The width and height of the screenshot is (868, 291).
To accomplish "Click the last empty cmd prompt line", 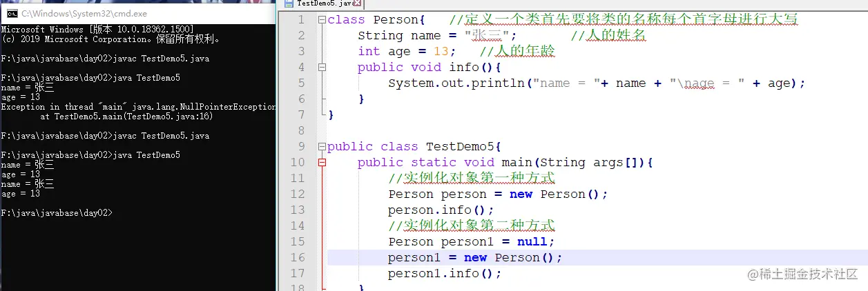I will (57, 213).
